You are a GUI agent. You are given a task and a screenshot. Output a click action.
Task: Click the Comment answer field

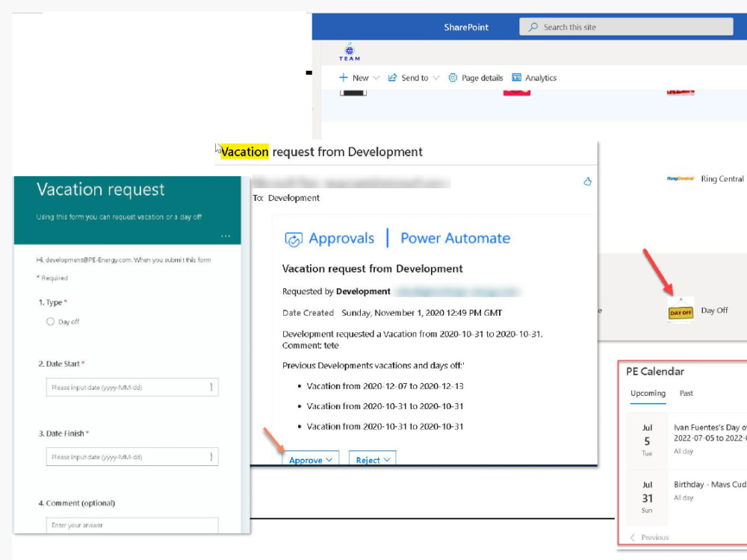pyautogui.click(x=132, y=525)
